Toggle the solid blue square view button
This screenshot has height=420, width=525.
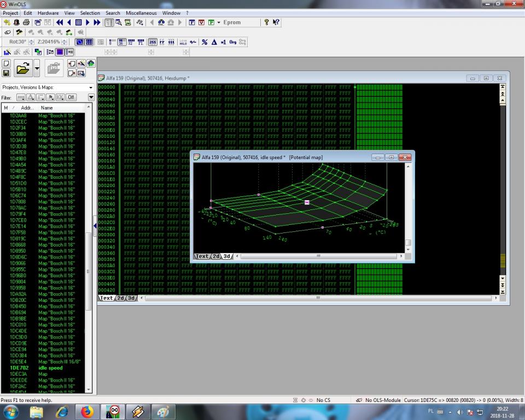click(x=60, y=52)
